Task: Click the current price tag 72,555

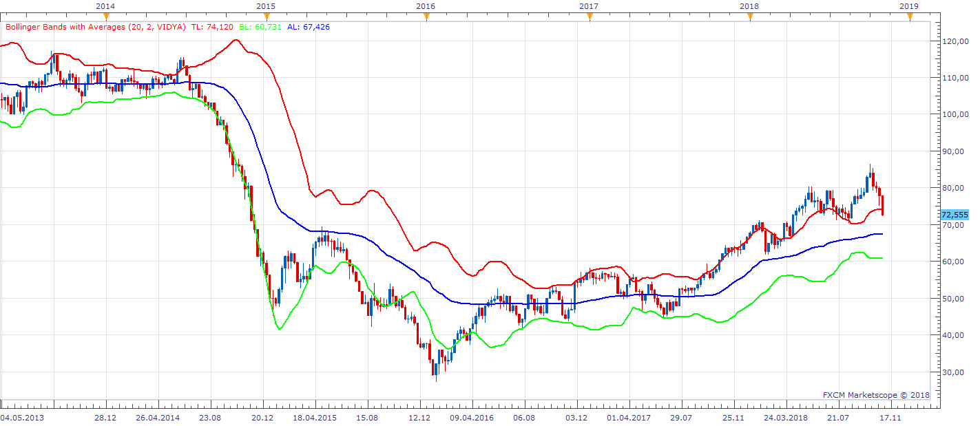Action: [954, 215]
